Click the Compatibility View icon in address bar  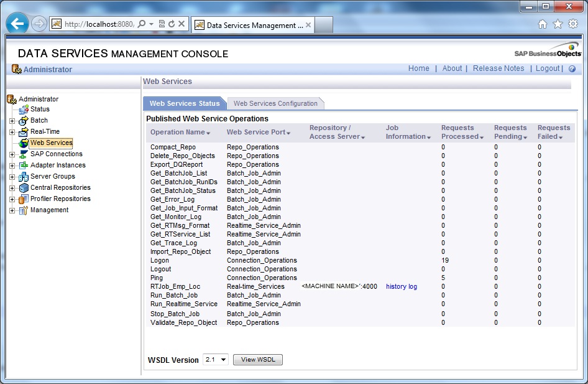pyautogui.click(x=162, y=24)
